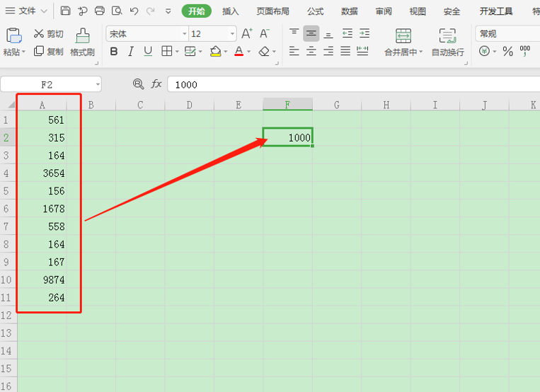Apply the red font color A
The image size is (540, 392).
(239, 52)
